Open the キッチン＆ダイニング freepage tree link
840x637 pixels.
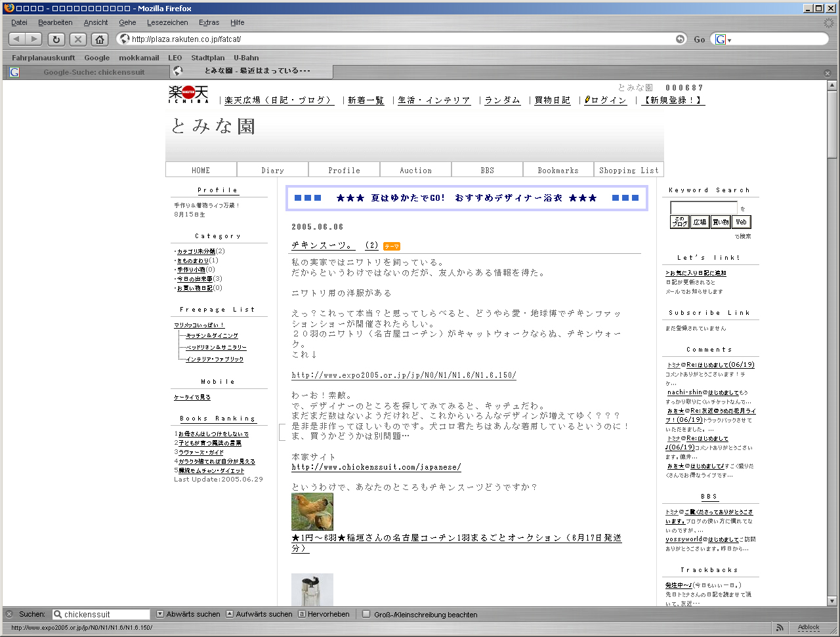(212, 336)
